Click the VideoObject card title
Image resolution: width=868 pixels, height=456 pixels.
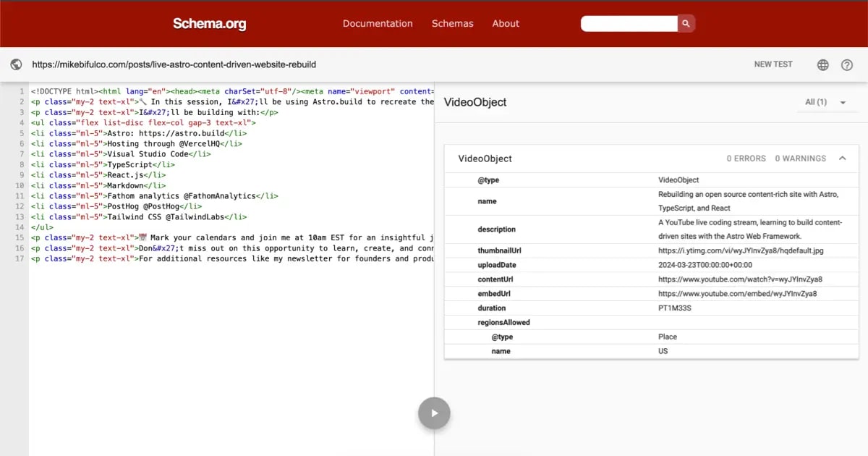(485, 159)
